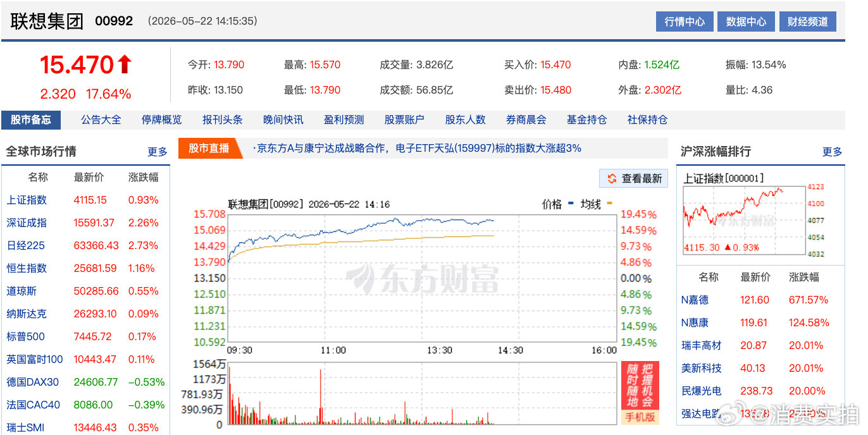
Task: Open the 深证成指 index link
Action: (27, 223)
